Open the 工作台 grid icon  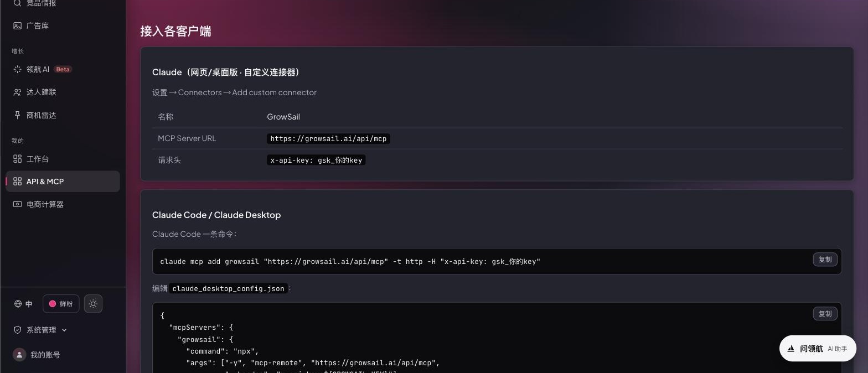click(17, 159)
